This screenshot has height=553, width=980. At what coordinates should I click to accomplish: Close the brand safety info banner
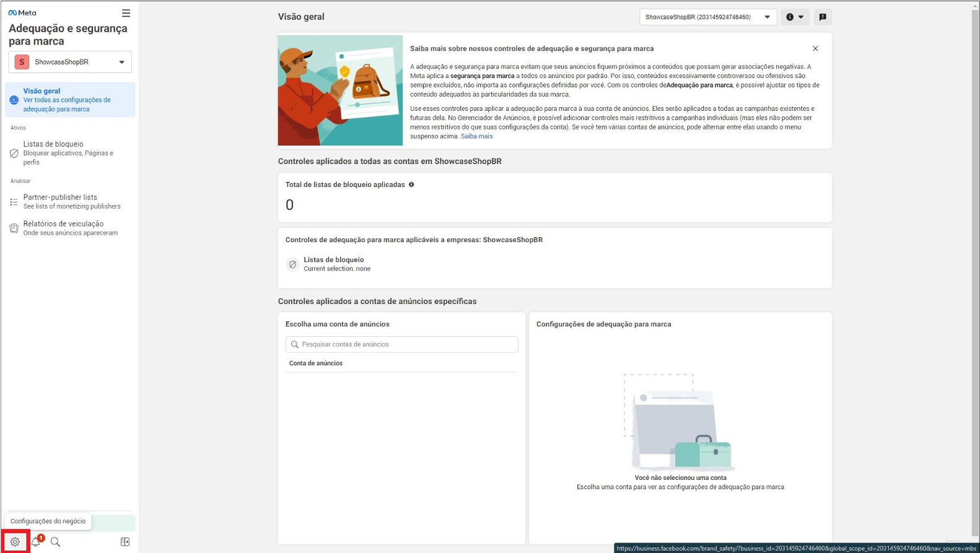815,48
